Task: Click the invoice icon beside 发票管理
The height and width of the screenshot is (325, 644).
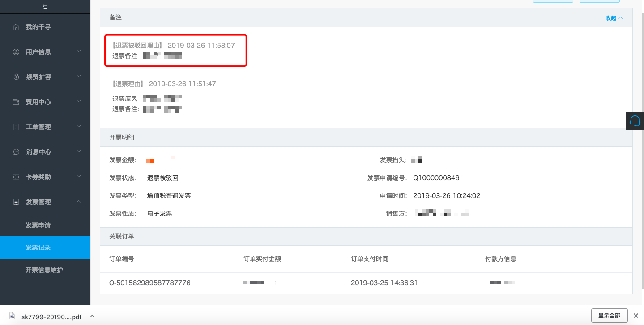Action: coord(16,202)
